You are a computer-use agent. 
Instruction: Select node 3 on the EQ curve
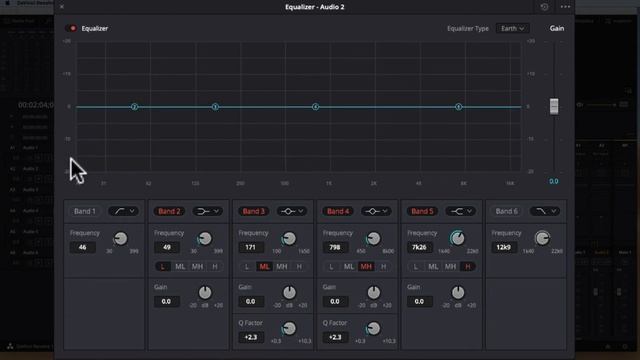click(x=216, y=107)
